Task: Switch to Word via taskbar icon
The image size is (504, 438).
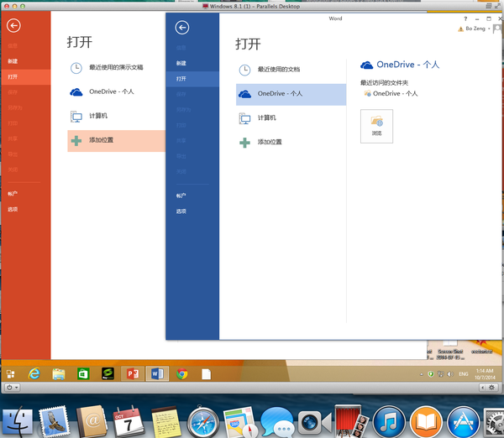Action: 157,374
